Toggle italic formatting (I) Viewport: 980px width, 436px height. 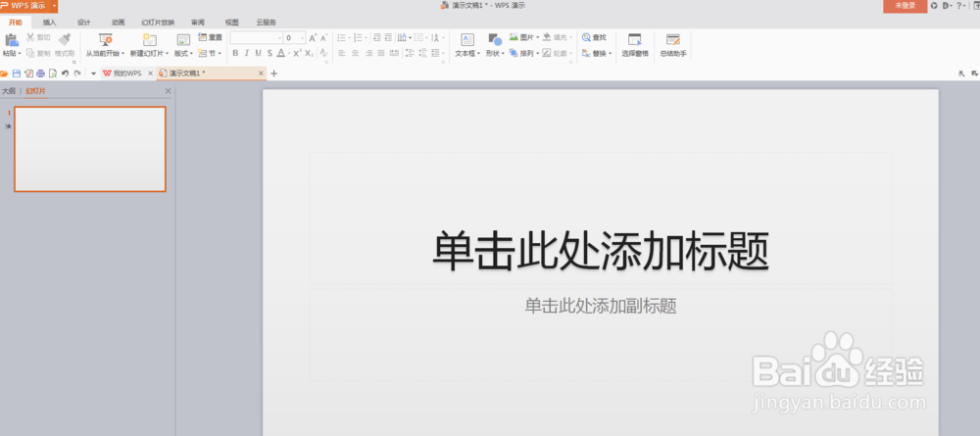point(247,54)
